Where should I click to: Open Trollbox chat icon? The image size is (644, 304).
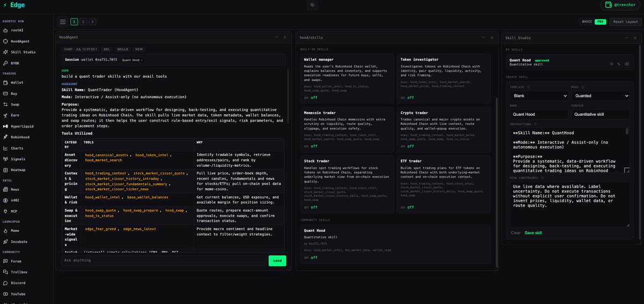click(5, 272)
